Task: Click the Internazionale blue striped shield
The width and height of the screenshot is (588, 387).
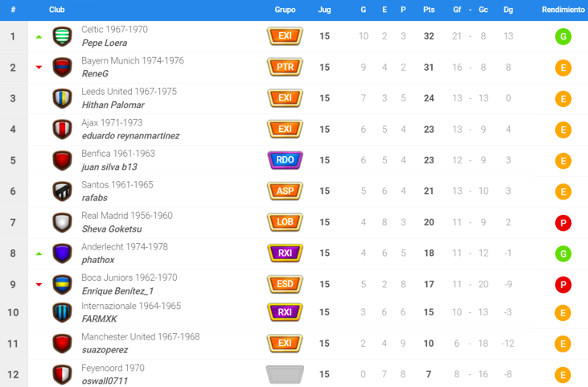Action: 62,312
